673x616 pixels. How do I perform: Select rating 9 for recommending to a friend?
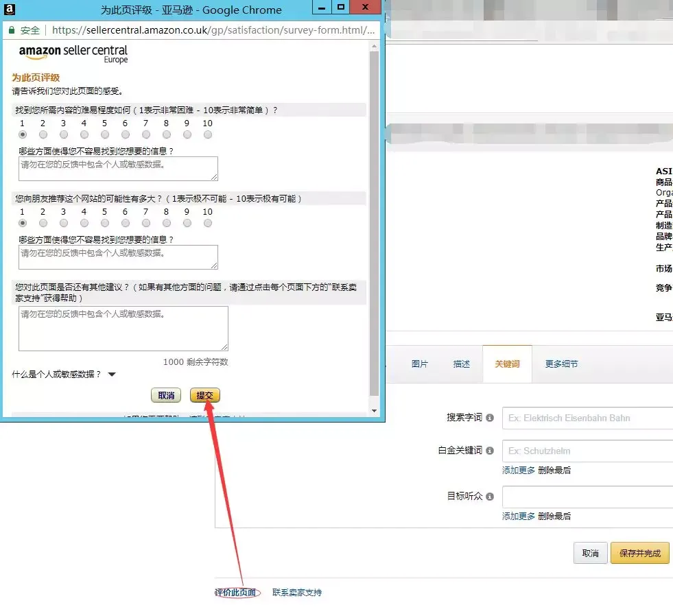187,223
